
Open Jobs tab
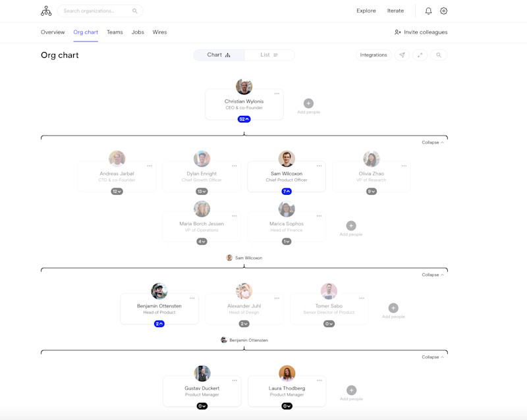tap(138, 32)
